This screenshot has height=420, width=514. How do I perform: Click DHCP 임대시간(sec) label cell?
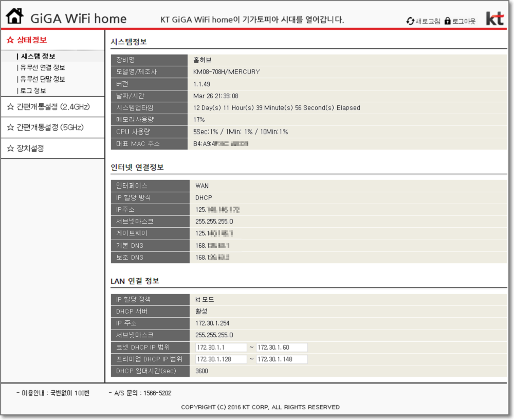point(150,371)
